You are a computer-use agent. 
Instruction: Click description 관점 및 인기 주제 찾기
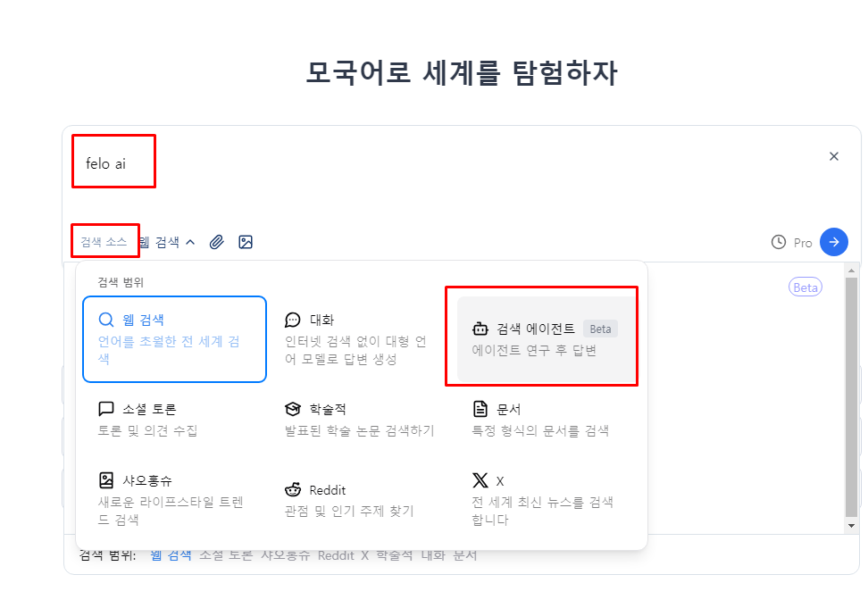(349, 511)
